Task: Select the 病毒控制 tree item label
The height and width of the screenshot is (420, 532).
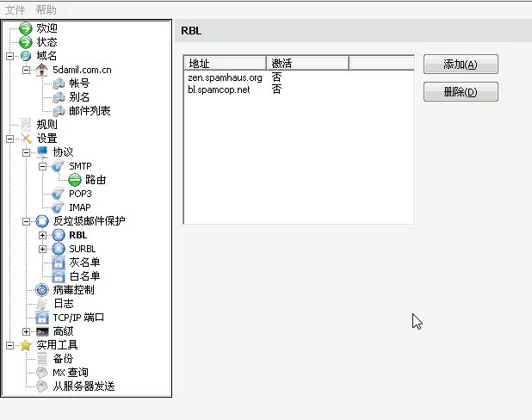Action: pos(74,290)
